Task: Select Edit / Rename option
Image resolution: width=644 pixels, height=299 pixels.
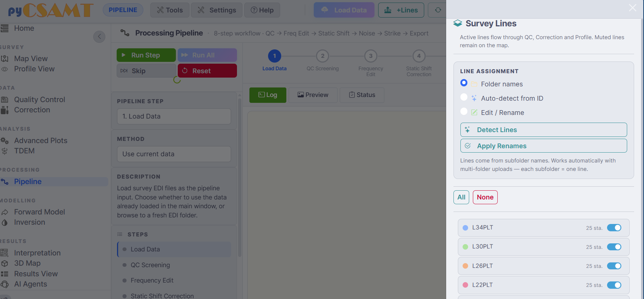Action: point(464,111)
